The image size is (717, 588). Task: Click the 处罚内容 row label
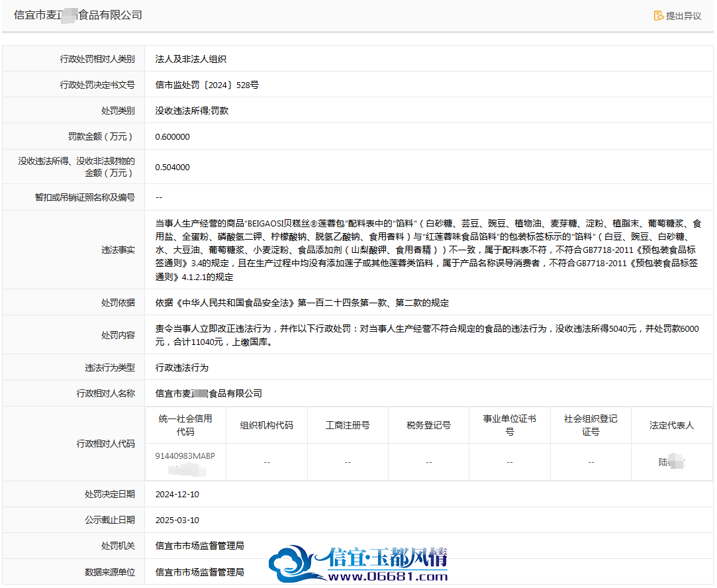click(x=118, y=335)
